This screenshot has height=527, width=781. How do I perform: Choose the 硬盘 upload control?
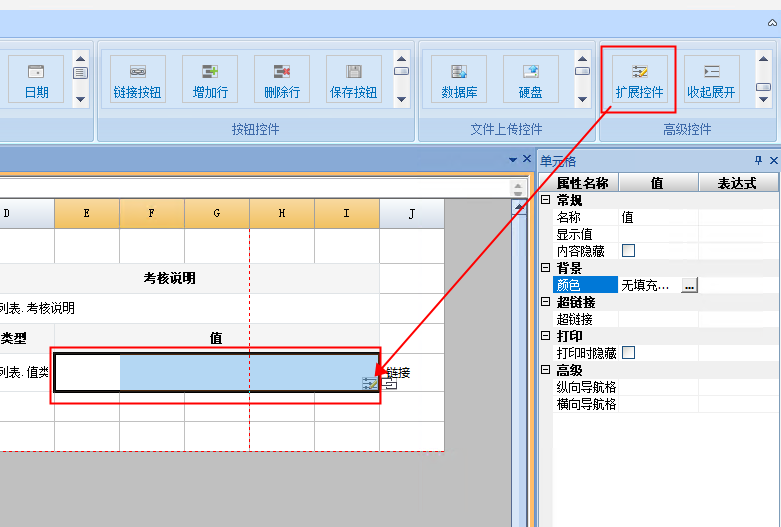530,80
